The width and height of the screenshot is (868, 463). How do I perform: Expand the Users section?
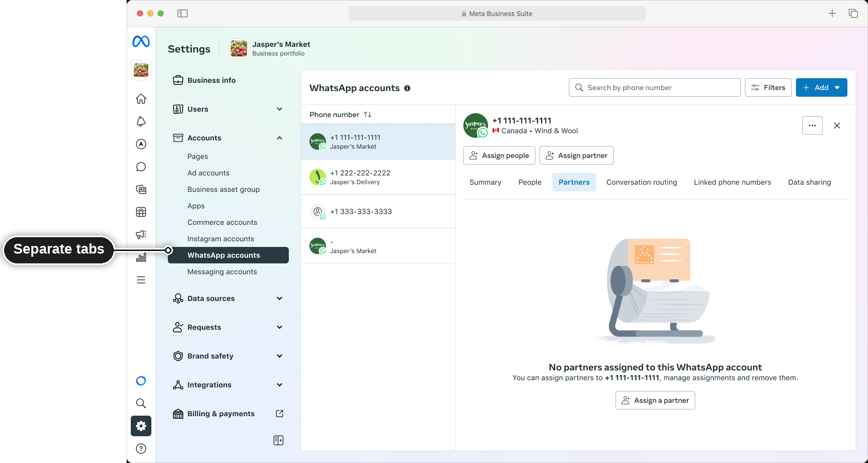tap(280, 109)
